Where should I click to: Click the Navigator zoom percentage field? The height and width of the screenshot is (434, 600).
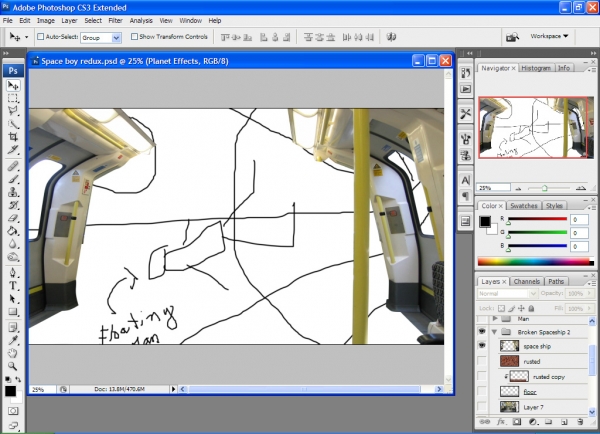tap(494, 188)
